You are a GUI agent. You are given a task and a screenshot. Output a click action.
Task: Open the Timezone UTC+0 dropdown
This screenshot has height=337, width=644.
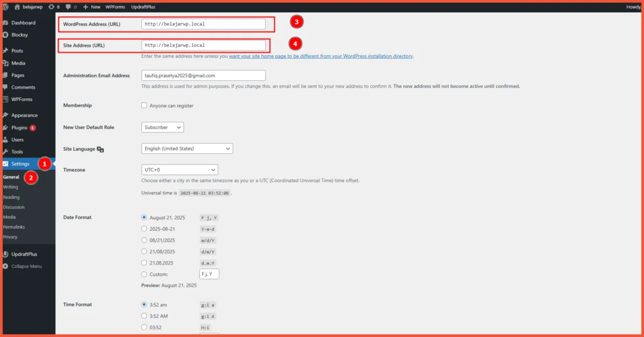coord(180,170)
